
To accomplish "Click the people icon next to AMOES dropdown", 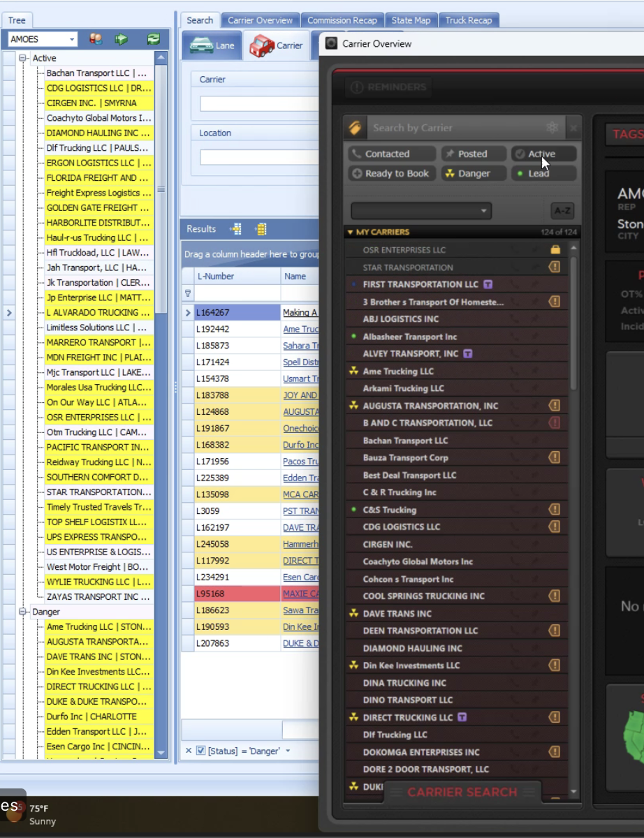I will pos(96,39).
